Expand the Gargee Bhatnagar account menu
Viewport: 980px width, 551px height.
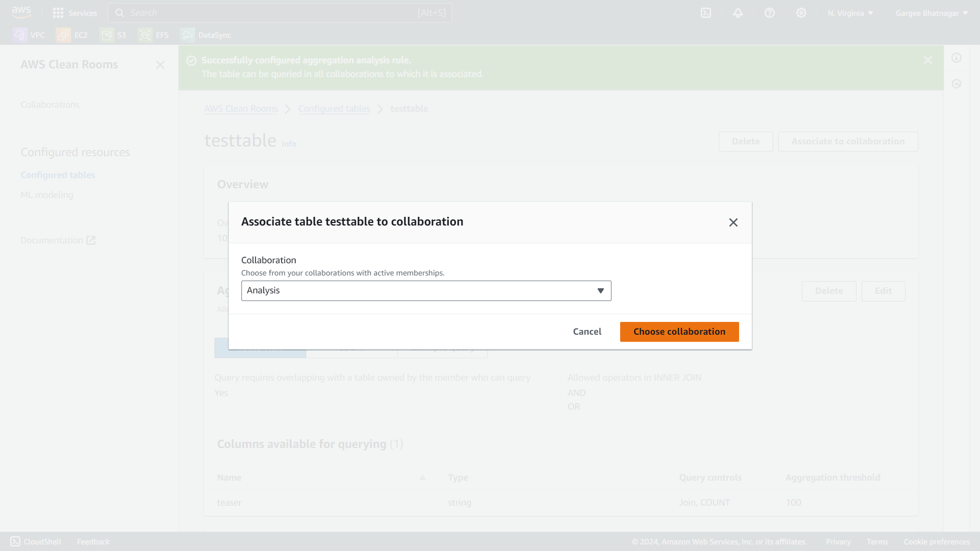(931, 13)
